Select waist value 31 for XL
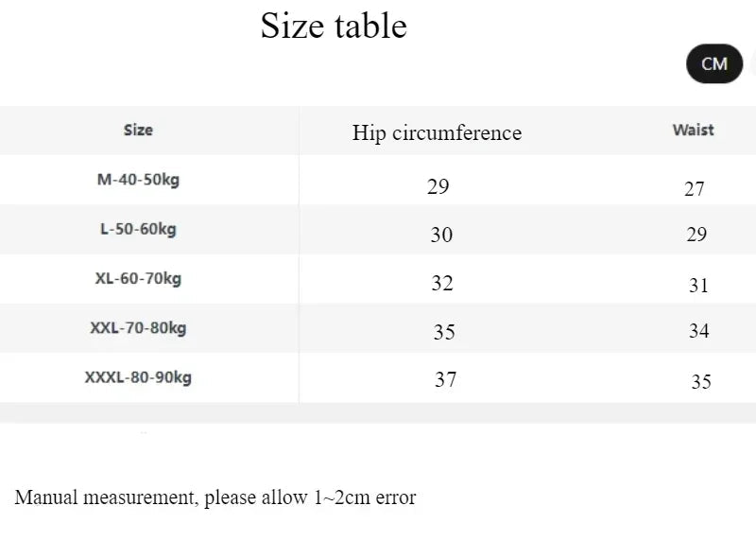The height and width of the screenshot is (541, 756). (x=698, y=286)
